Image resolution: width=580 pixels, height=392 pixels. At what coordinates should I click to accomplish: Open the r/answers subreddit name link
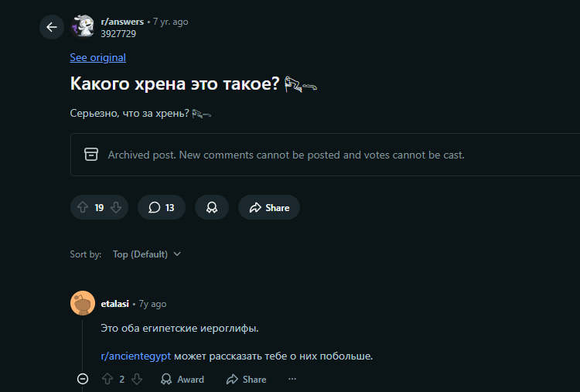pyautogui.click(x=122, y=22)
